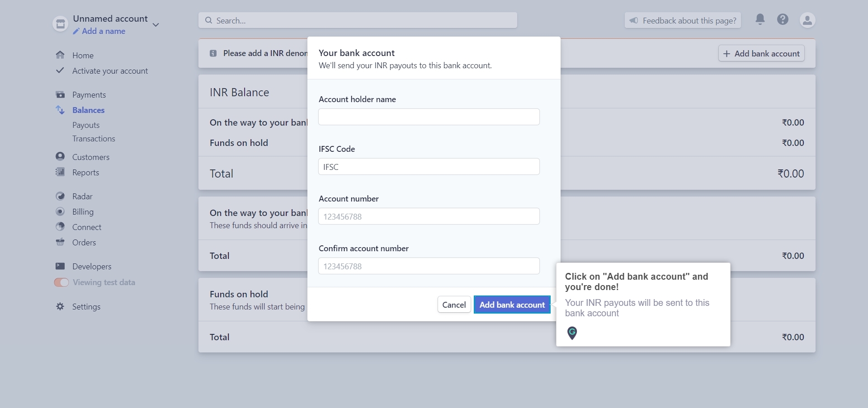Viewport: 868px width, 408px height.
Task: Open the Radar section icon
Action: click(x=60, y=196)
